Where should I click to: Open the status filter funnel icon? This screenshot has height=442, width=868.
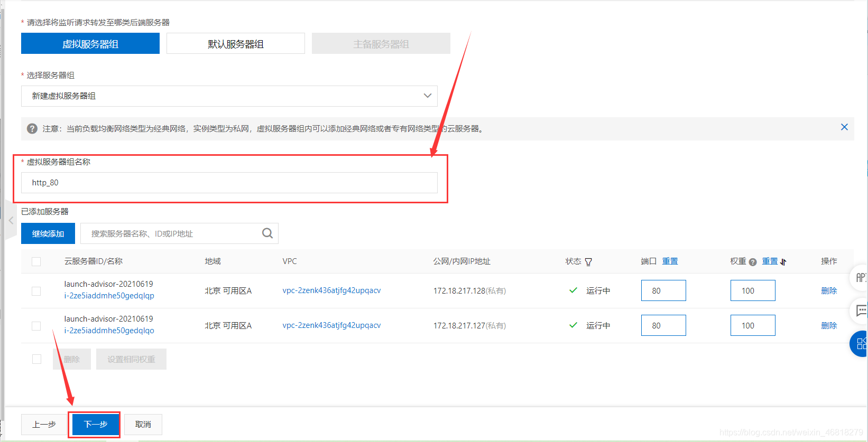[588, 262]
